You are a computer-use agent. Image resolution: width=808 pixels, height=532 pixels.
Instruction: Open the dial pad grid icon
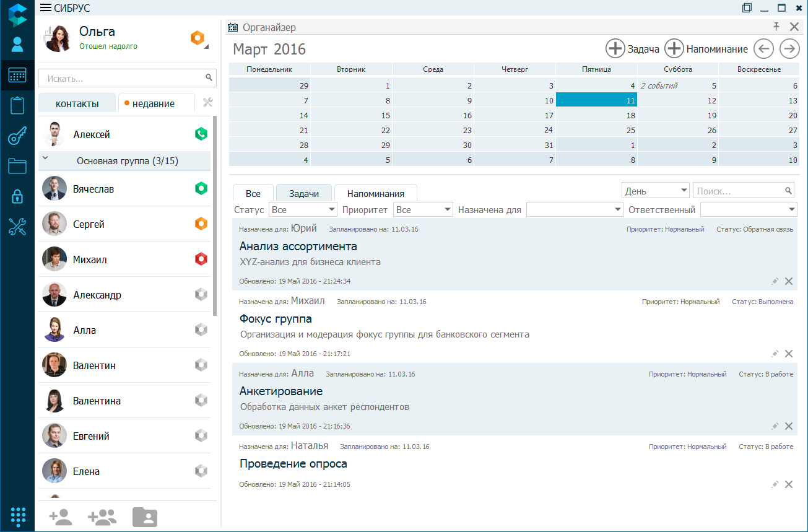coord(18,516)
